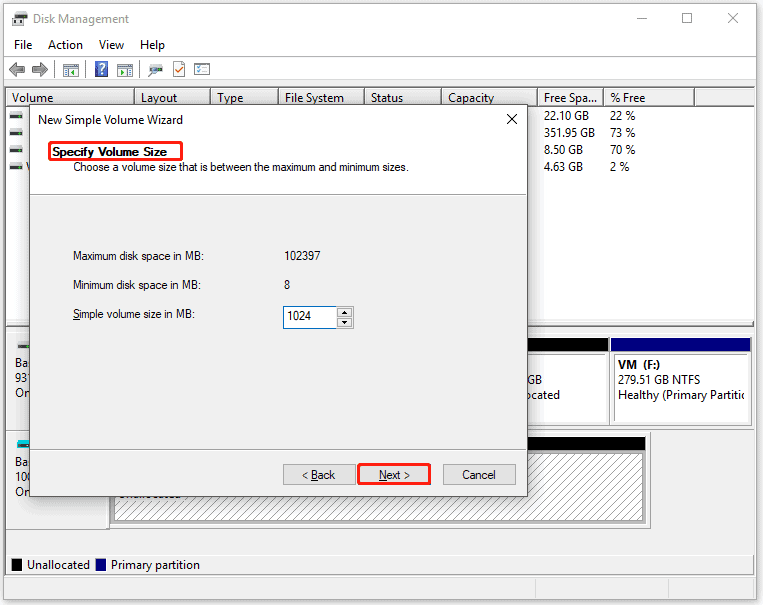Click the Specify Volume Size heading
This screenshot has width=763, height=605.
109,152
